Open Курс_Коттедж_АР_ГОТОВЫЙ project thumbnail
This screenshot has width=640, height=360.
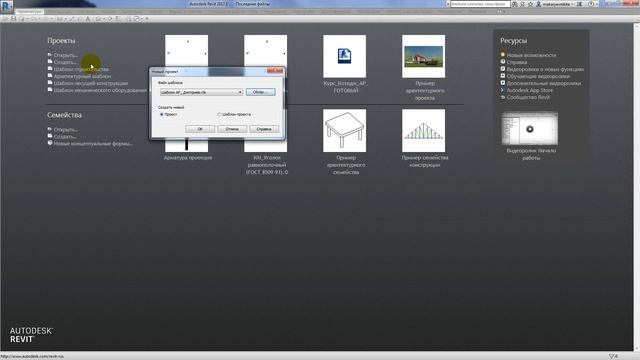pyautogui.click(x=344, y=56)
